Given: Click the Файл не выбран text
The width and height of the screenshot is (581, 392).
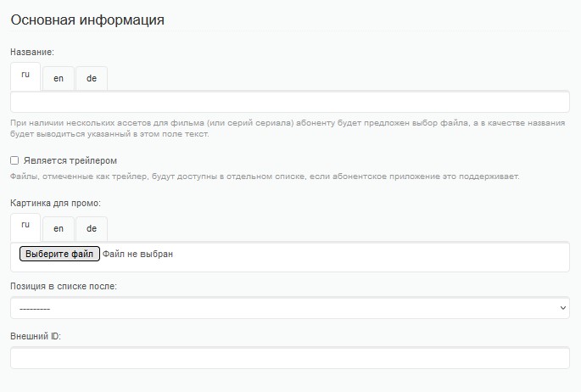Looking at the screenshot, I should [x=137, y=255].
